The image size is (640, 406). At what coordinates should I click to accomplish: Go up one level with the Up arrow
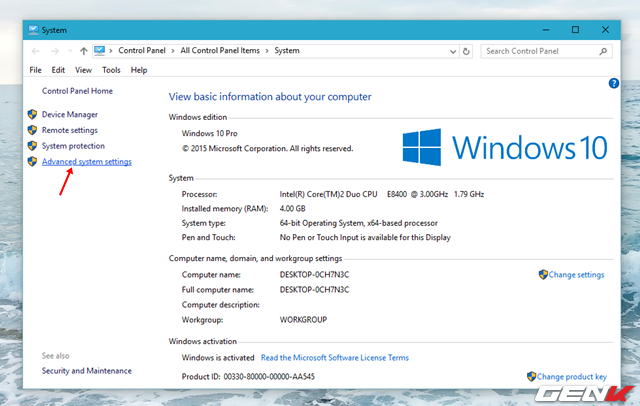coord(83,50)
